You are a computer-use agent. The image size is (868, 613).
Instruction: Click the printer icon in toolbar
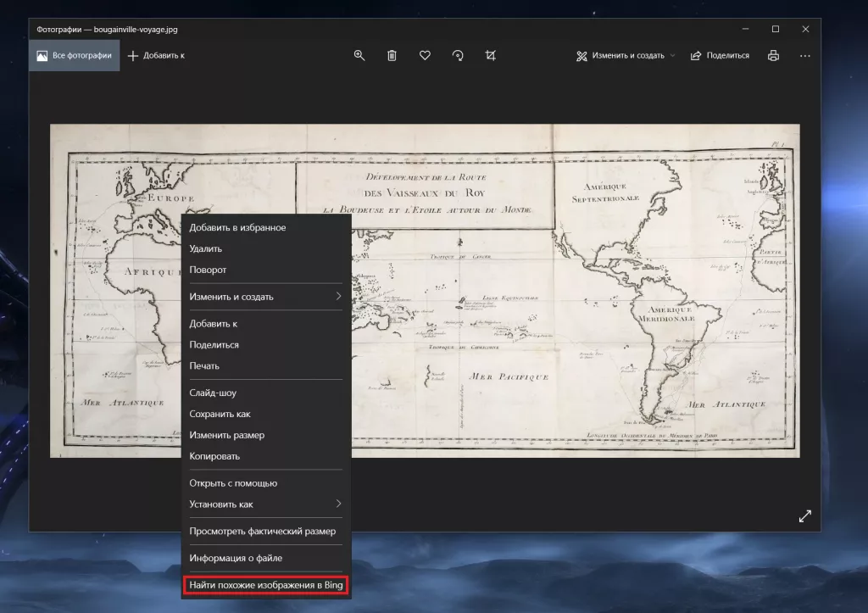773,55
